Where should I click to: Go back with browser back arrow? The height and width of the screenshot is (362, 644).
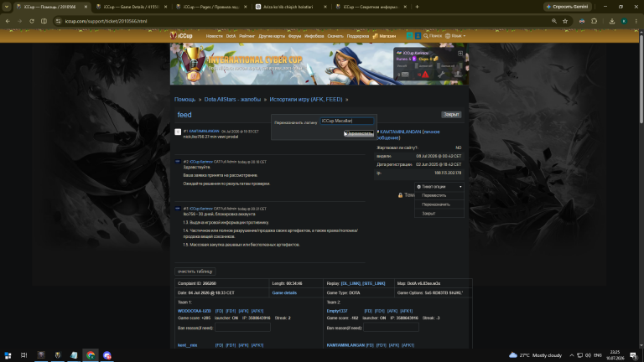8,21
